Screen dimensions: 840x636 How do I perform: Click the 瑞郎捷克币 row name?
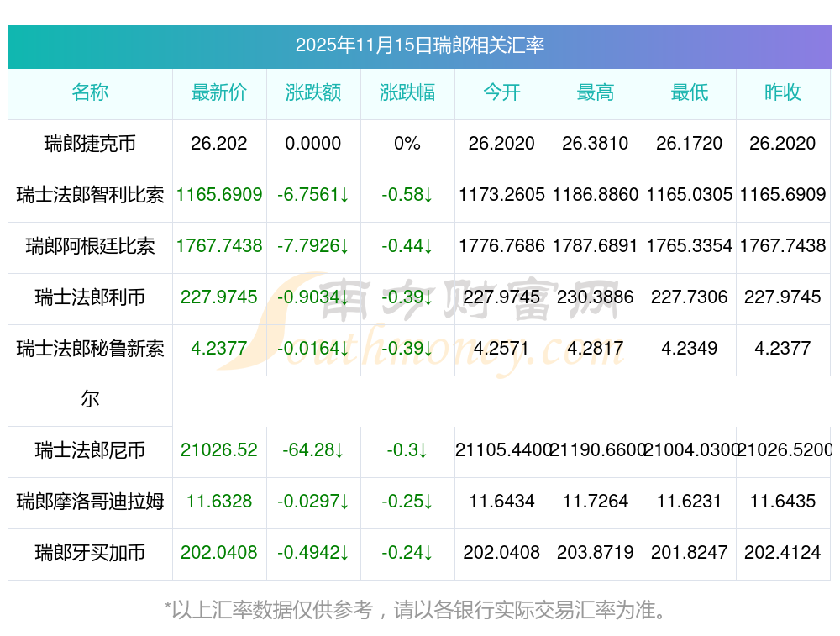90,144
